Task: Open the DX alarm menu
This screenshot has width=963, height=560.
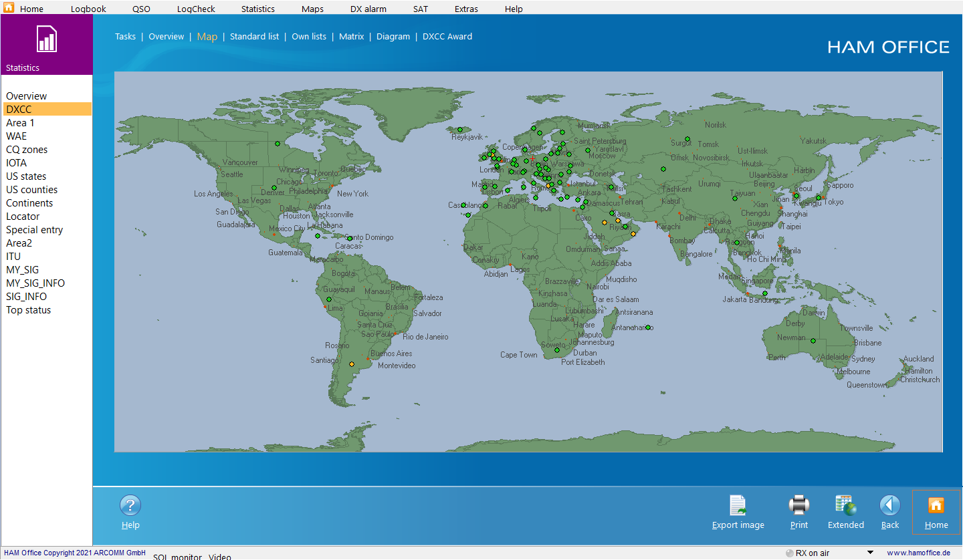Action: click(368, 9)
